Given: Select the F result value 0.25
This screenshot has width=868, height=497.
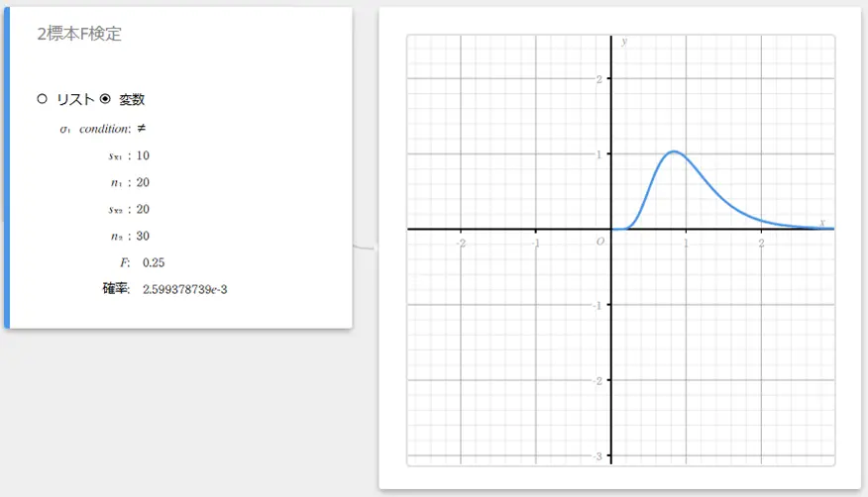Looking at the screenshot, I should (154, 262).
